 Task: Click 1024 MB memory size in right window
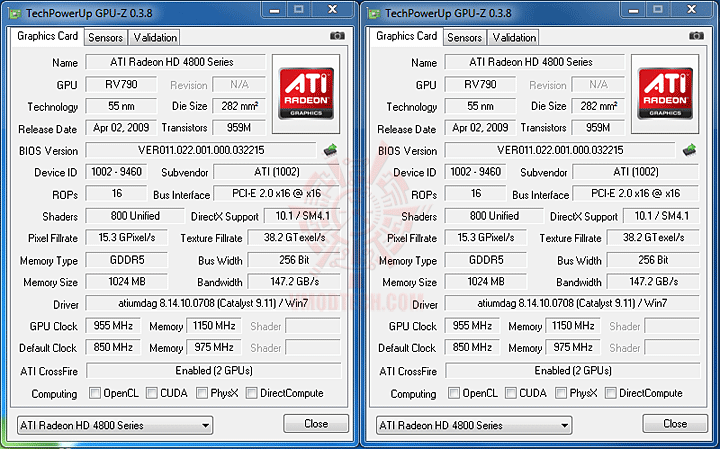pyautogui.click(x=486, y=281)
